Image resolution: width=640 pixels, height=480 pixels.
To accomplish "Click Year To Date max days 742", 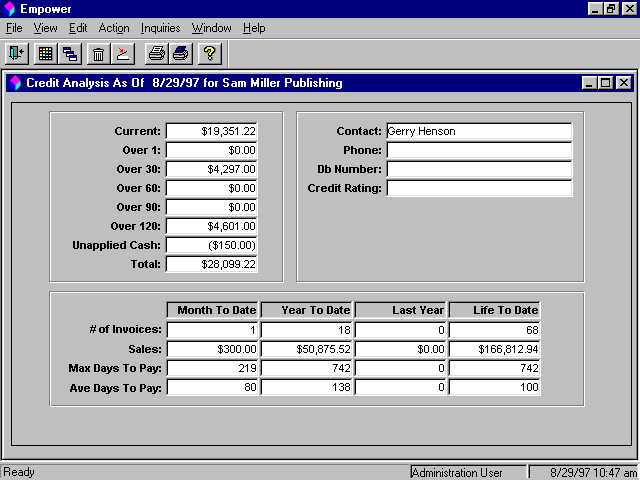I will point(307,368).
